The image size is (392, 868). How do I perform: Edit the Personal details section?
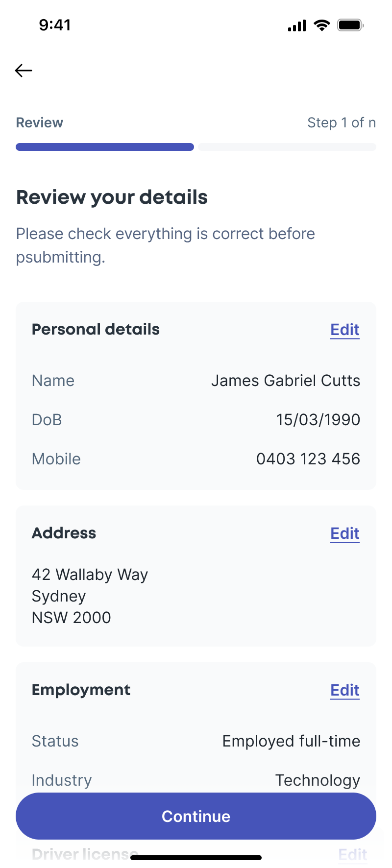(x=345, y=330)
